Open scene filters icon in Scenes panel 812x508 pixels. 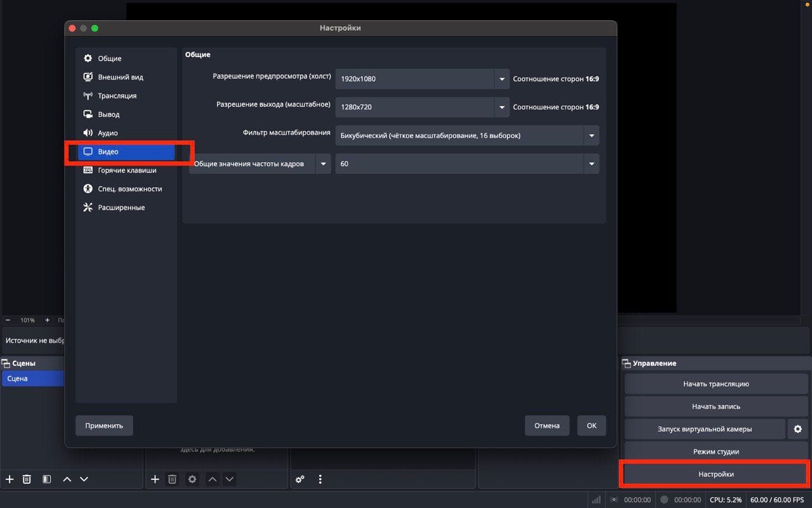tap(46, 479)
